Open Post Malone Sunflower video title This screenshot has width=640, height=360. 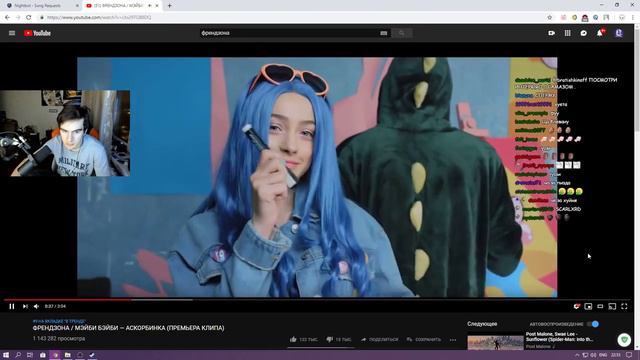coord(559,337)
